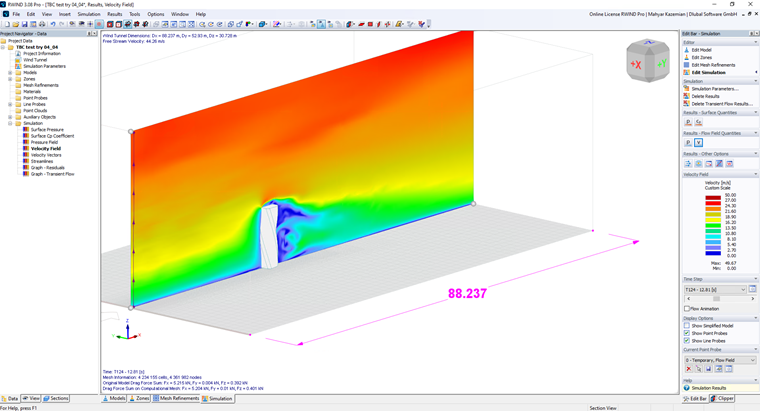This screenshot has height=411, width=760.
Task: Switch to the Mesh Refinements tab
Action: coord(176,398)
